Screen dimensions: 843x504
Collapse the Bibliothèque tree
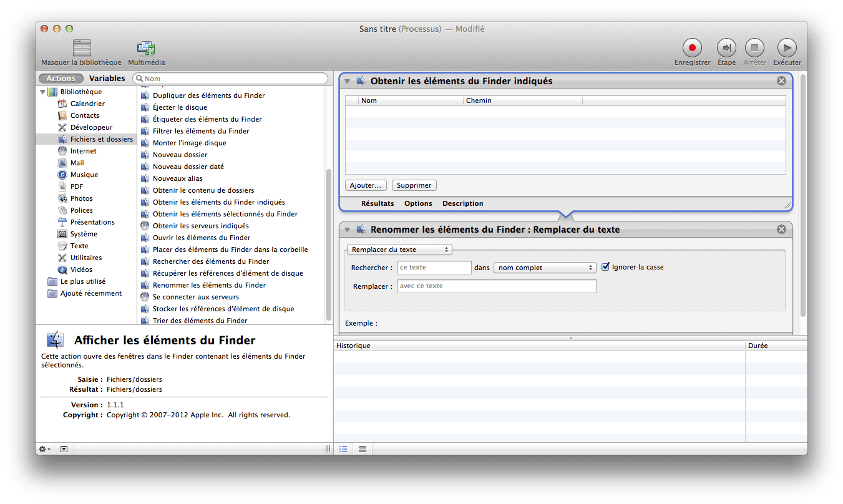42,92
